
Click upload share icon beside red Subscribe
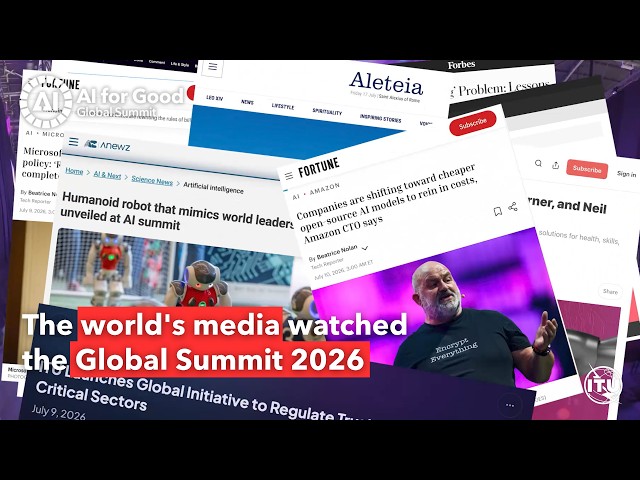tap(555, 165)
